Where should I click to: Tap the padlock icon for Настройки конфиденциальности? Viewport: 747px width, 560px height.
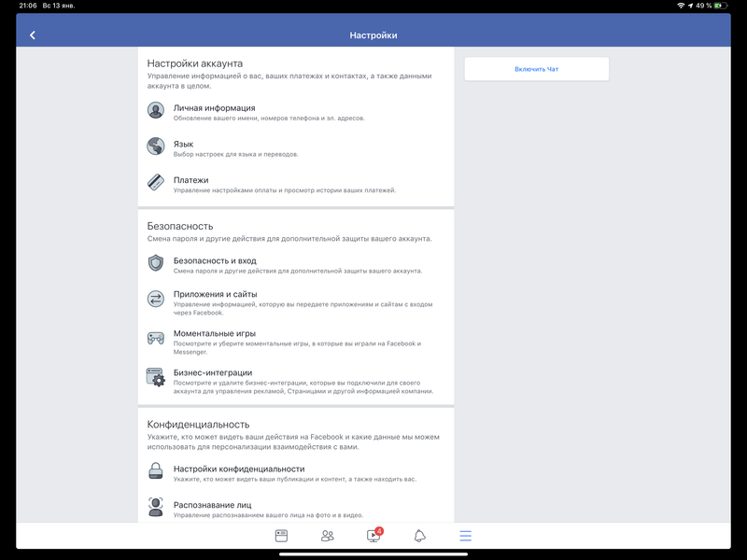tap(156, 471)
